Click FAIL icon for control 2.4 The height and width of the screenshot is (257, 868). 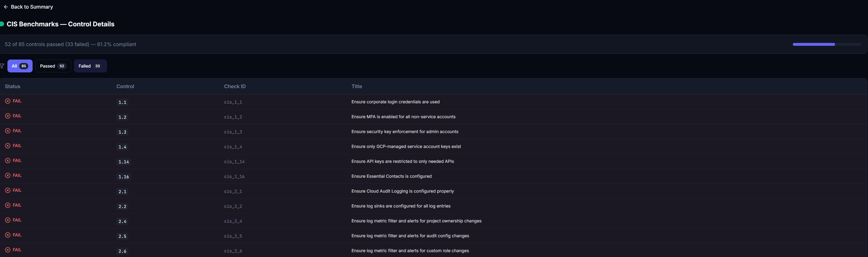point(8,220)
